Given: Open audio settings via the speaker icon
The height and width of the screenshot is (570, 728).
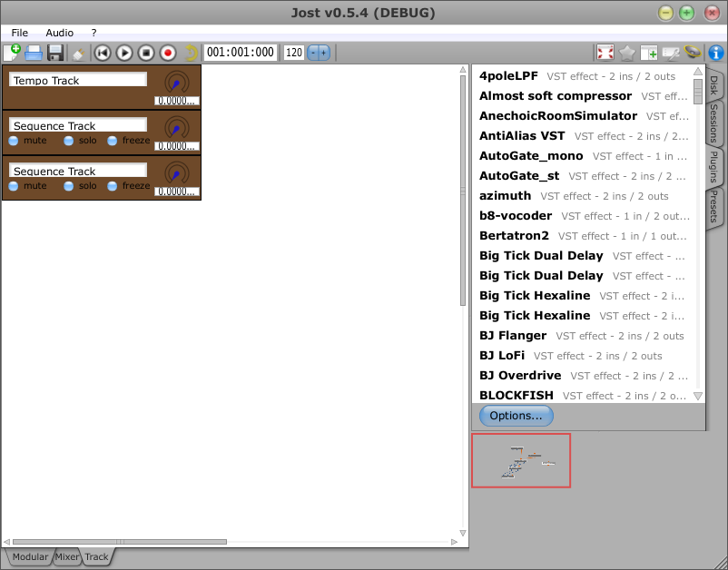Looking at the screenshot, I should [693, 53].
